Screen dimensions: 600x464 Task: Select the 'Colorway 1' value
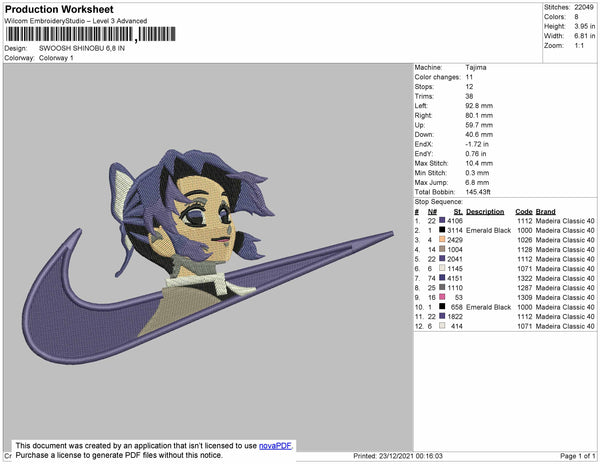[x=56, y=58]
